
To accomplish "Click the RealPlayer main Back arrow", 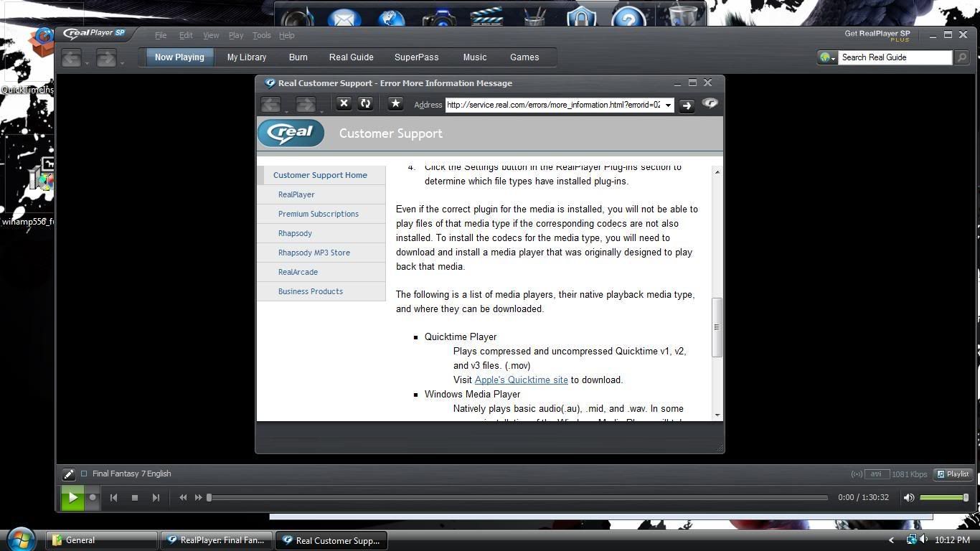I will (x=71, y=58).
